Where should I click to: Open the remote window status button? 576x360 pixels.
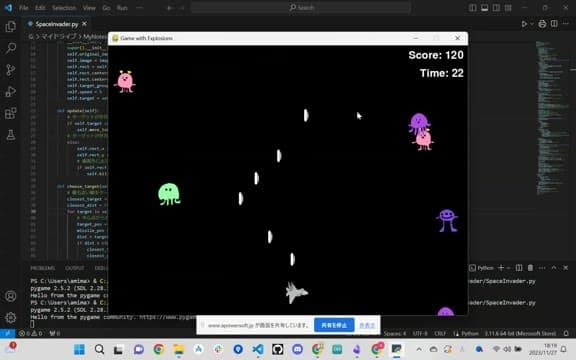click(x=7, y=333)
